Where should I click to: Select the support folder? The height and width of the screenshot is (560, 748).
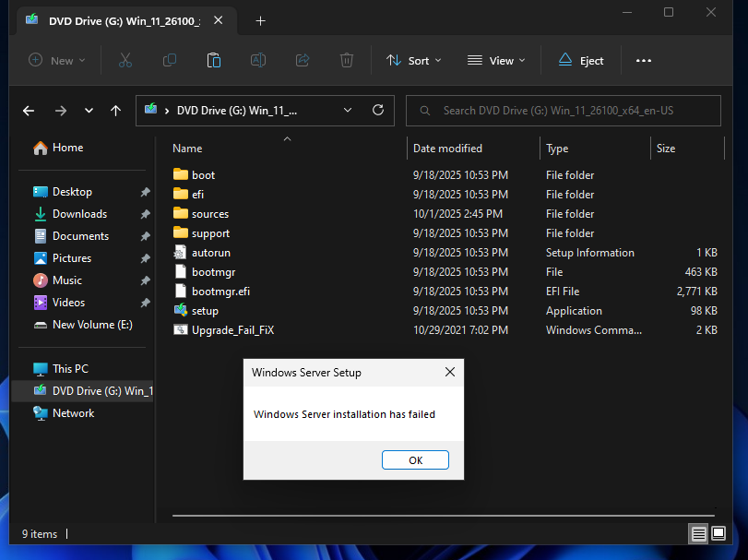click(x=201, y=233)
